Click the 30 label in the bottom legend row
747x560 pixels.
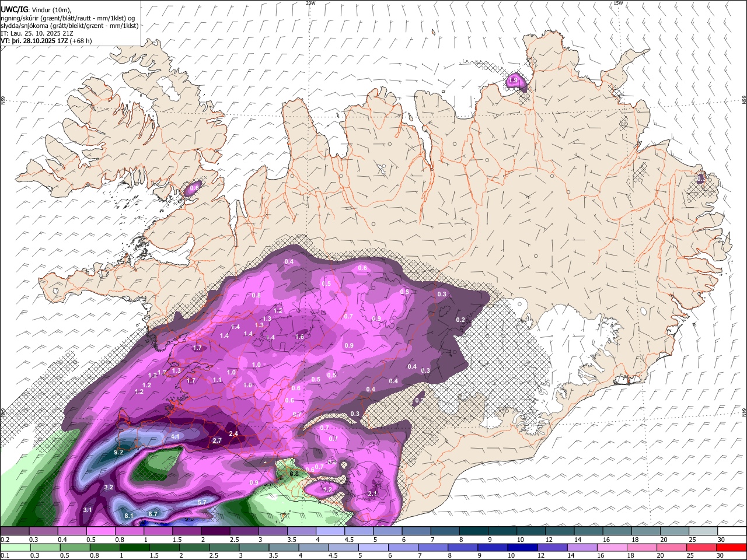tap(721, 556)
